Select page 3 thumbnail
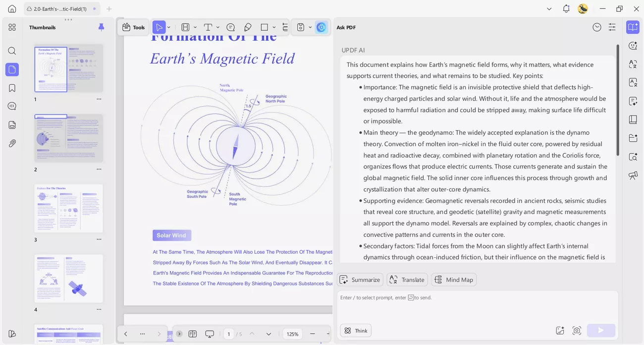 [x=68, y=208]
